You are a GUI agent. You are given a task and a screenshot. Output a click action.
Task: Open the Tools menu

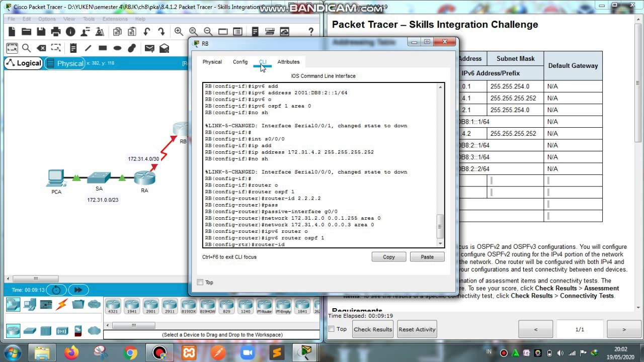[x=89, y=19]
